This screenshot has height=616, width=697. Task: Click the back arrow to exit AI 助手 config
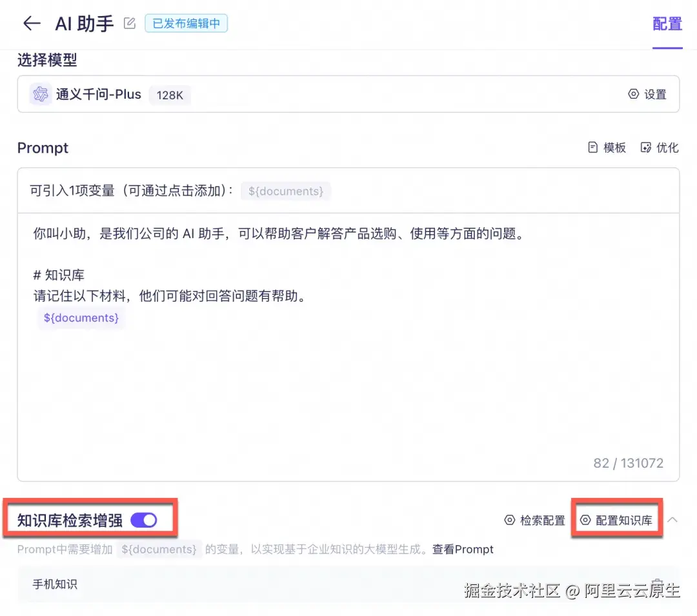[30, 23]
